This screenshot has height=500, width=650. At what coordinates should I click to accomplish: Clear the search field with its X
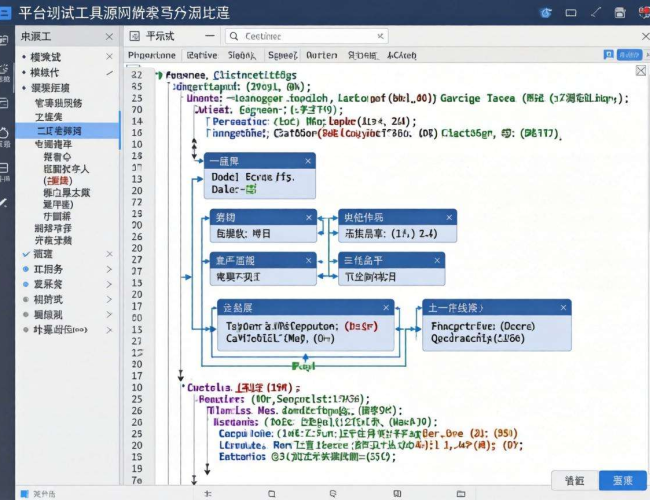tap(380, 36)
